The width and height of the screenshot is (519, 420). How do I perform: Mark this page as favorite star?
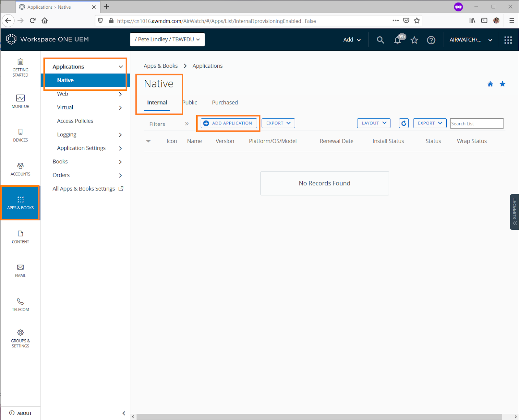[502, 84]
